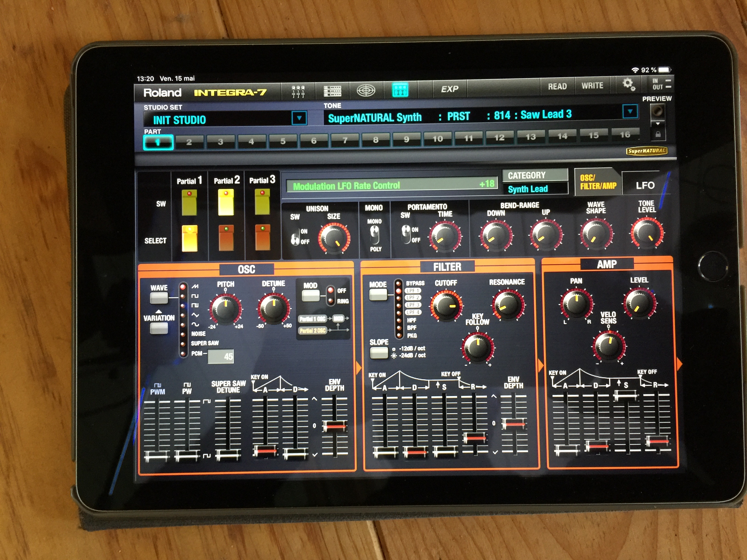This screenshot has width=747, height=560.
Task: Select the highlighted cyan tone editor icon
Action: click(400, 90)
